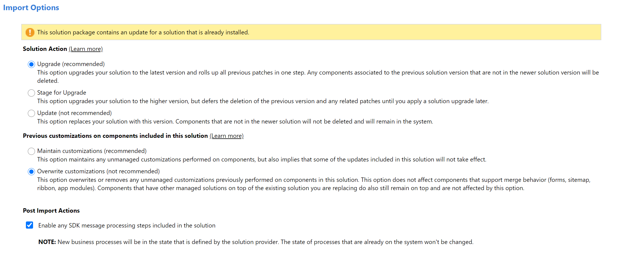Select "Maintain customizations (recommended)" option
The width and height of the screenshot is (644, 274).
click(x=31, y=151)
